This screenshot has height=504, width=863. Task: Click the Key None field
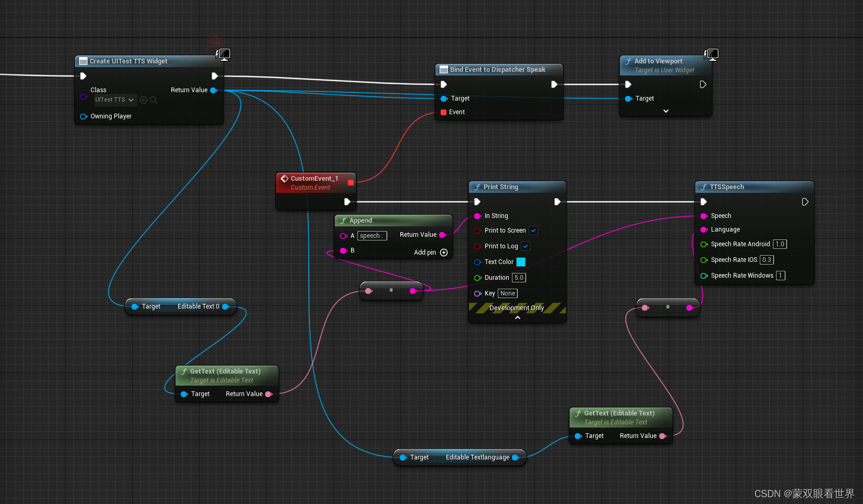(508, 293)
